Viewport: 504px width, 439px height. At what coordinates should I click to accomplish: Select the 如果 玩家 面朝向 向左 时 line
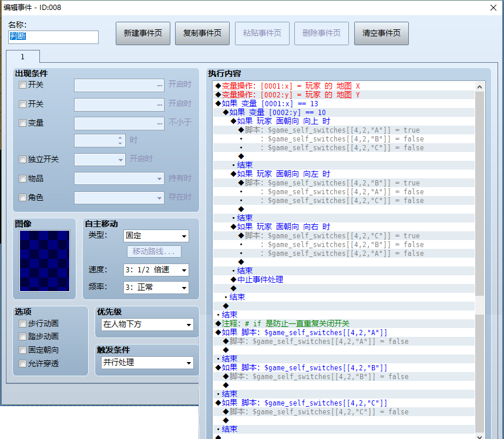click(x=344, y=174)
